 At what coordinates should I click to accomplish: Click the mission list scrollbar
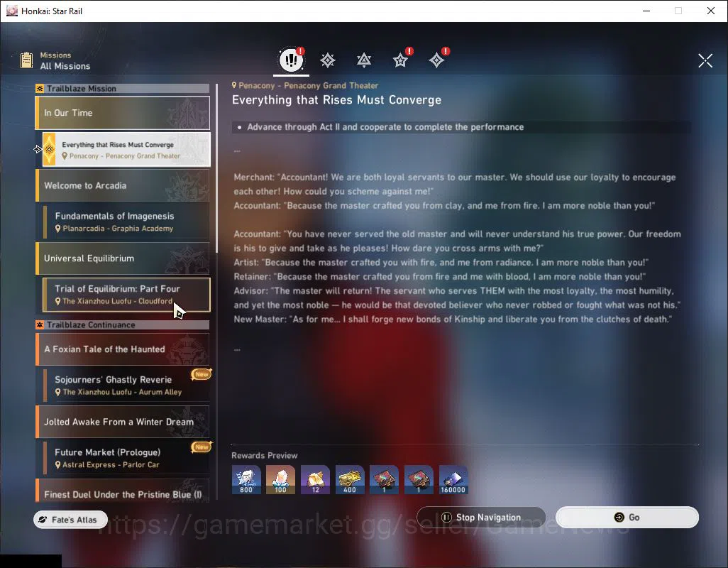pyautogui.click(x=217, y=168)
